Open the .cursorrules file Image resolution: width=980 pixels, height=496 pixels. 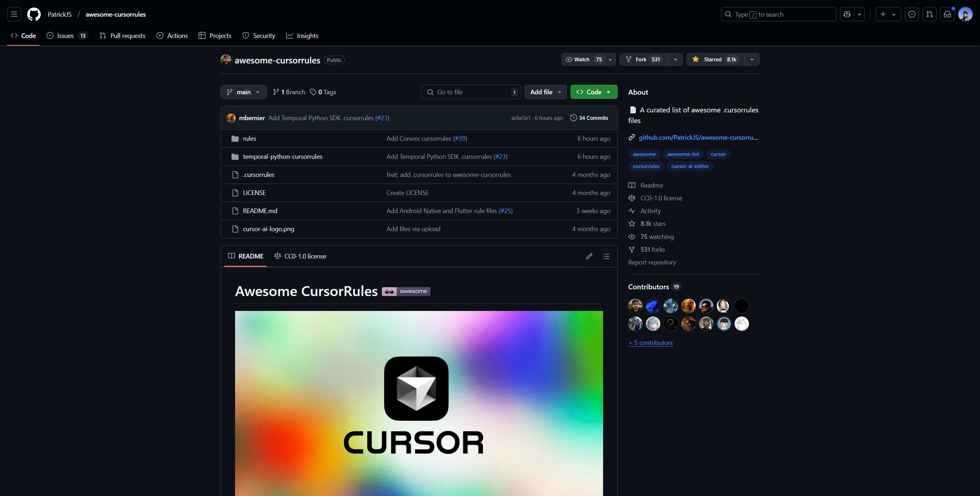tap(259, 174)
